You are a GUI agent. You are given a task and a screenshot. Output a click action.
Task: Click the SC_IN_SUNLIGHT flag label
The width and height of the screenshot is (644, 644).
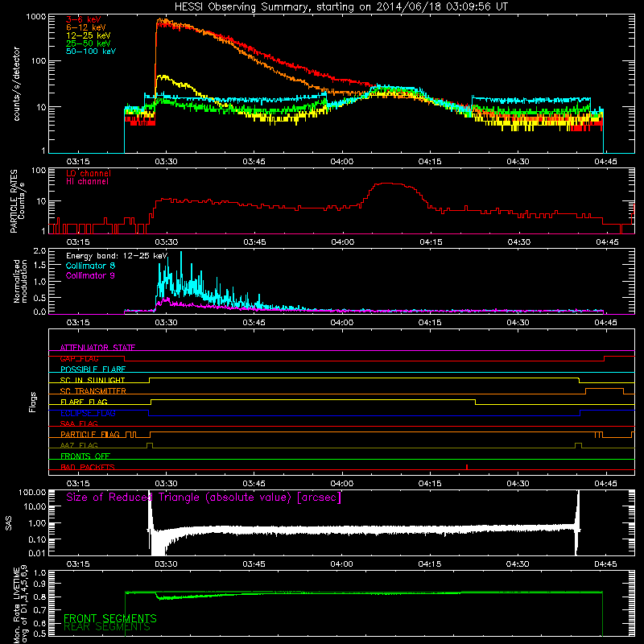[x=93, y=380]
